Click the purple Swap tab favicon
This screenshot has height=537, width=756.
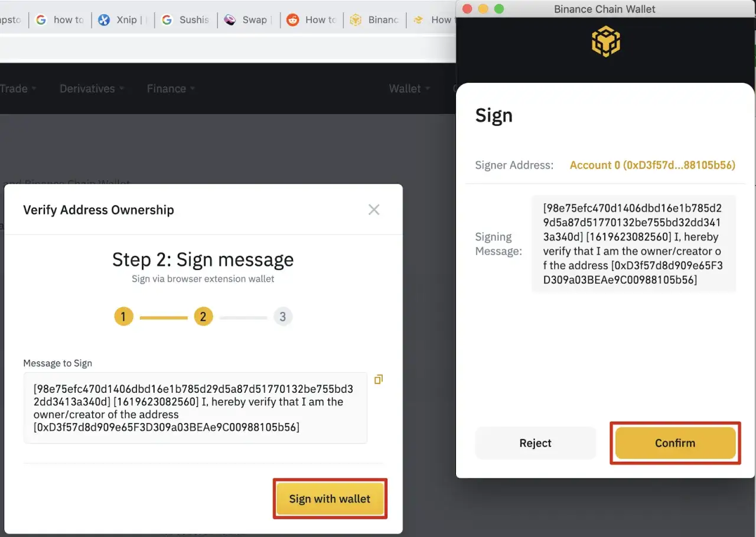click(x=230, y=19)
